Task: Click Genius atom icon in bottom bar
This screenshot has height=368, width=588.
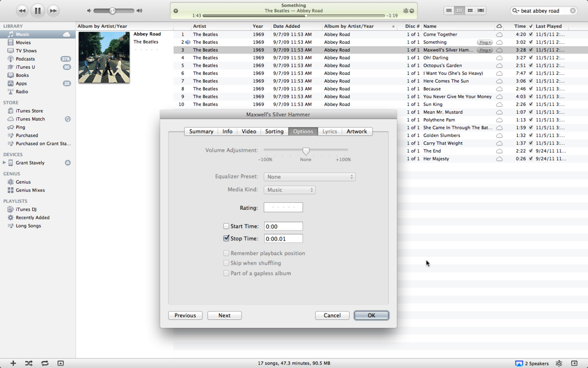Action: pyautogui.click(x=559, y=363)
